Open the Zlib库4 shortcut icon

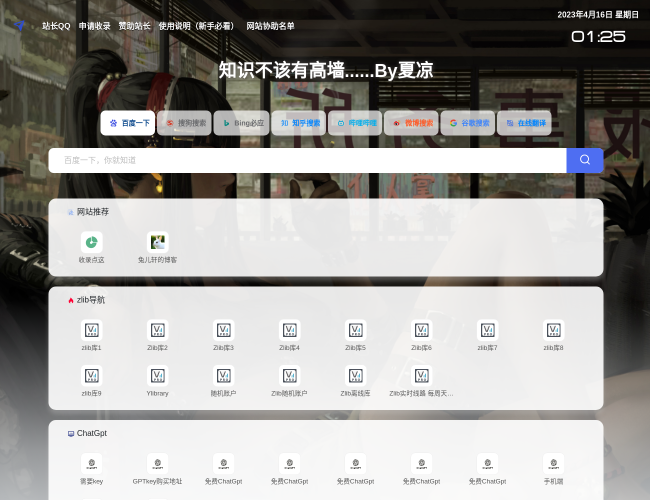coord(289,330)
